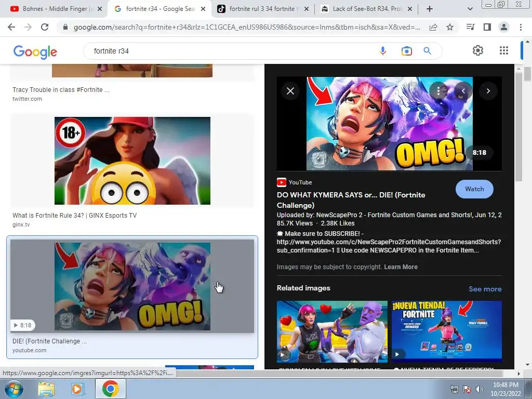Click the Google logo

pos(35,51)
